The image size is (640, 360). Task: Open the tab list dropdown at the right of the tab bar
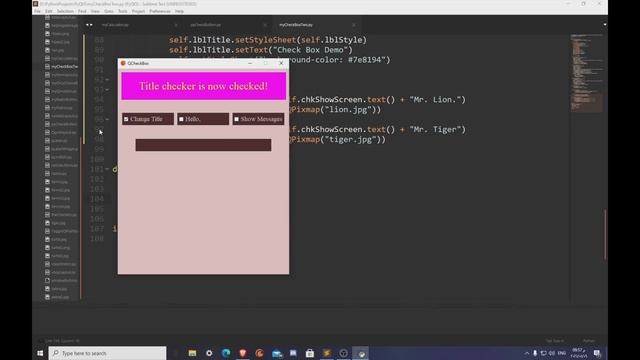click(604, 25)
